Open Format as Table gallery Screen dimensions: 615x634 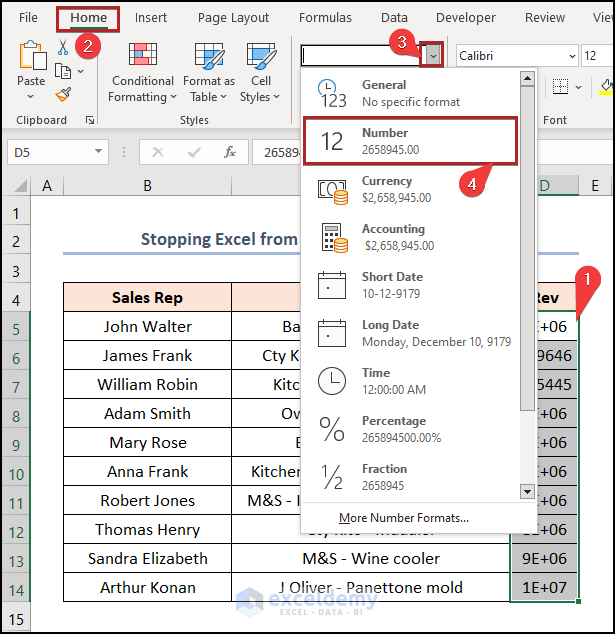point(209,73)
